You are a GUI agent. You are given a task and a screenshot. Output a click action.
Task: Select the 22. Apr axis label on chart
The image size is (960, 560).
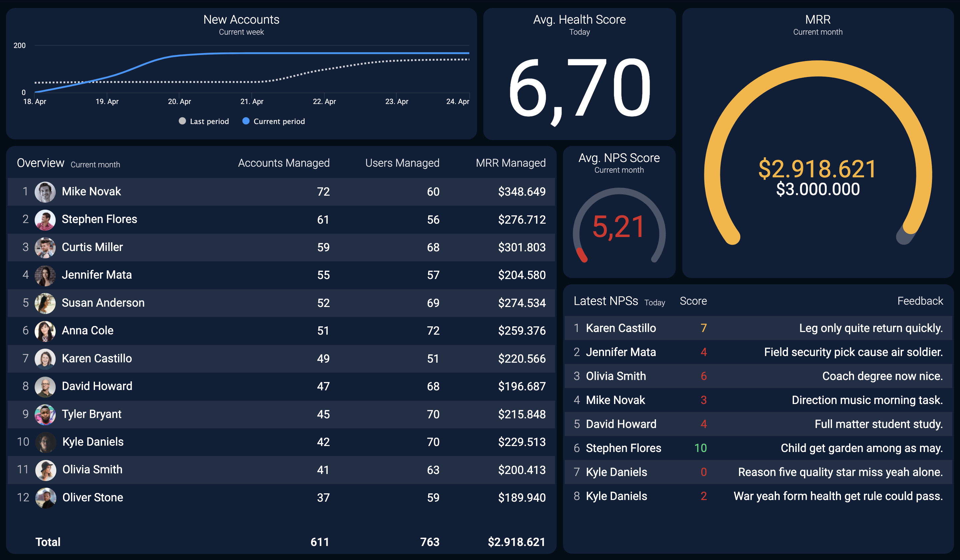(324, 101)
